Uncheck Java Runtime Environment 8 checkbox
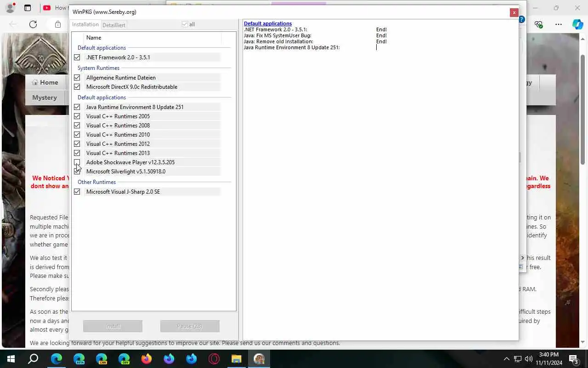The height and width of the screenshot is (368, 588). (77, 107)
